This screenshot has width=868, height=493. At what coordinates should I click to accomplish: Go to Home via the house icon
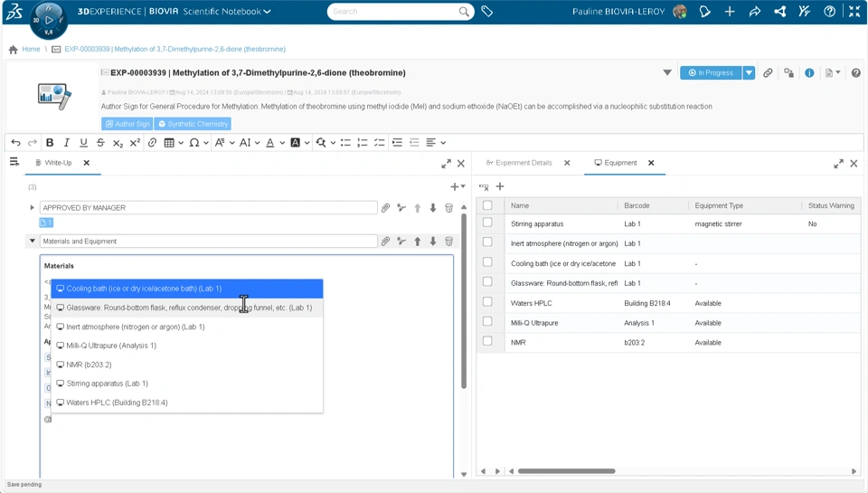(x=14, y=49)
